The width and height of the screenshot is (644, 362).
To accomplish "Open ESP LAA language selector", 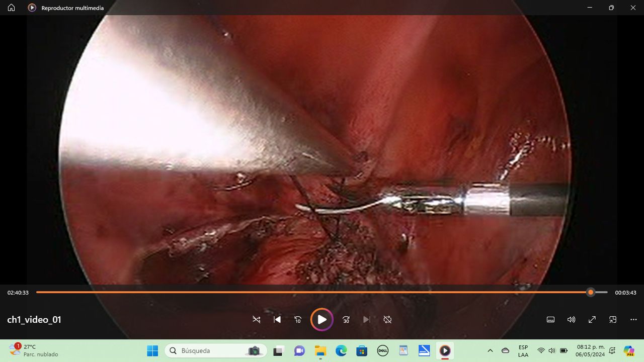I will tap(523, 350).
